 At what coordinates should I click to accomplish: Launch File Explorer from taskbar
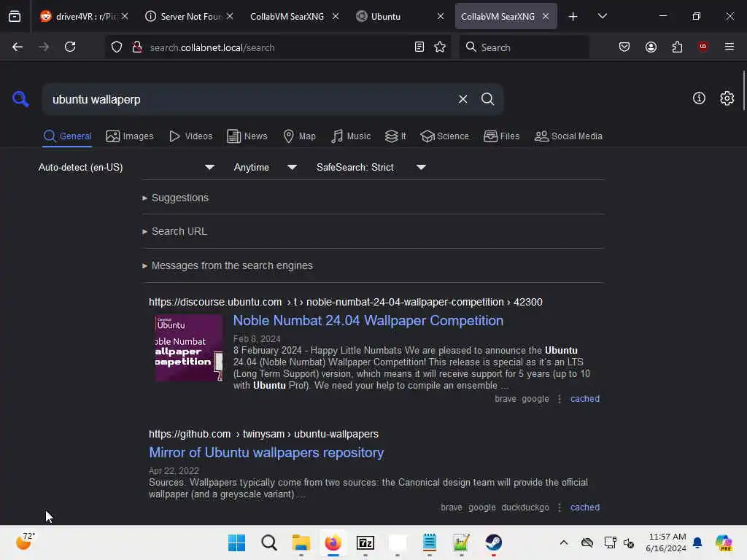point(301,542)
